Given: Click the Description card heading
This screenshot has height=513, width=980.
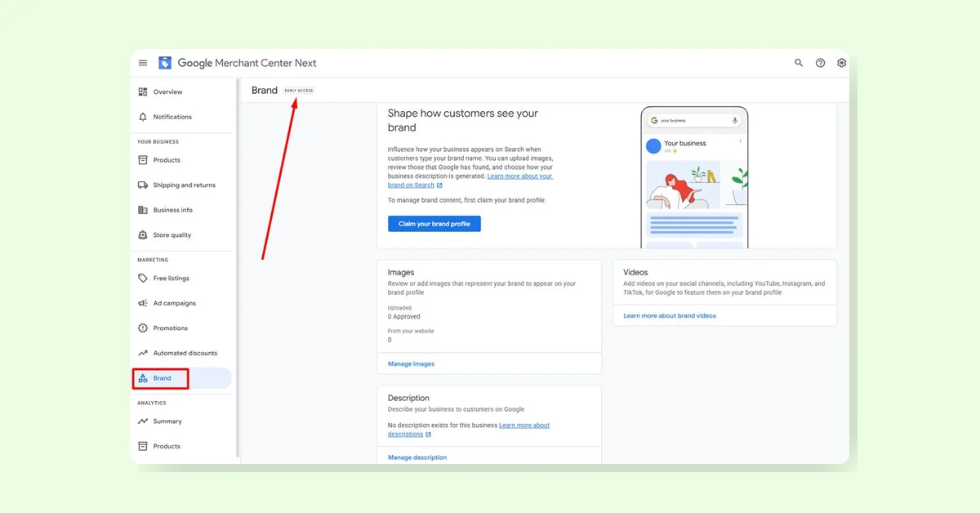Looking at the screenshot, I should [x=408, y=399].
